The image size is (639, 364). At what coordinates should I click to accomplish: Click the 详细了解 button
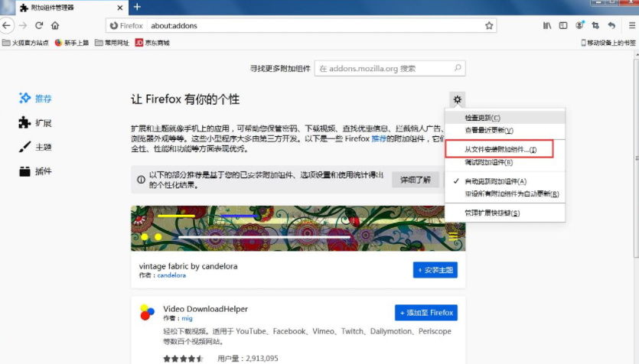[x=416, y=180]
